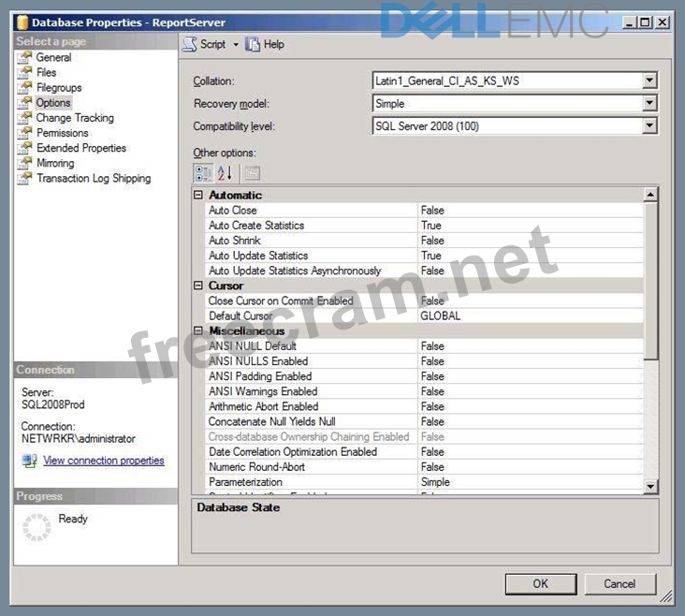Image resolution: width=685 pixels, height=616 pixels.
Task: Select the Auto Create Statistics row
Action: [x=424, y=226]
